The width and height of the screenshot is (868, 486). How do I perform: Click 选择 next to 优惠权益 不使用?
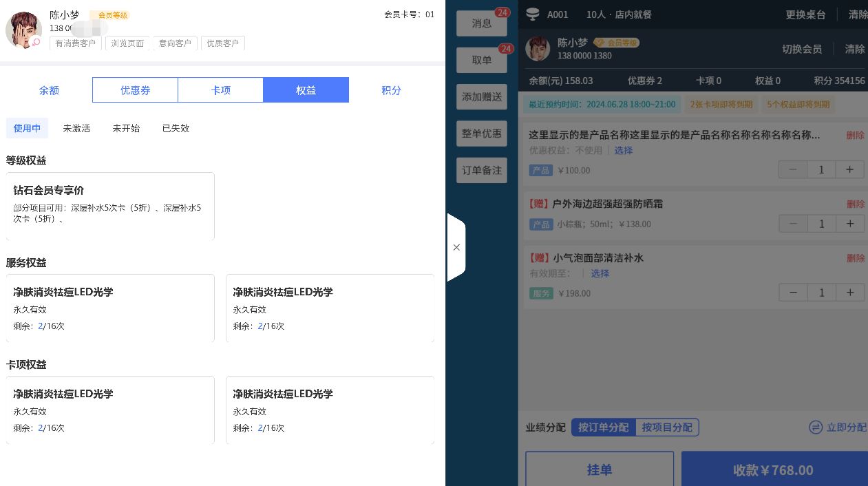[x=624, y=150]
